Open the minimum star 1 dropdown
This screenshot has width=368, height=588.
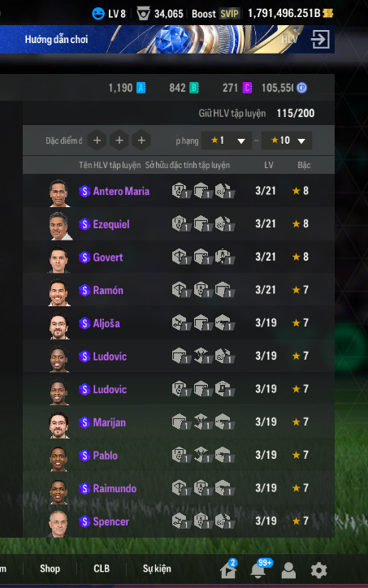pos(226,141)
